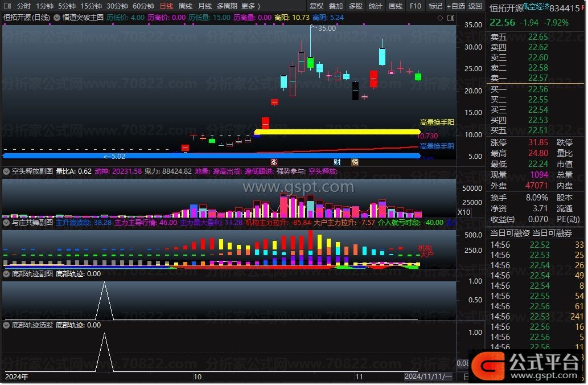Open F10 company info
This screenshot has height=385, width=588.
(x=415, y=6)
